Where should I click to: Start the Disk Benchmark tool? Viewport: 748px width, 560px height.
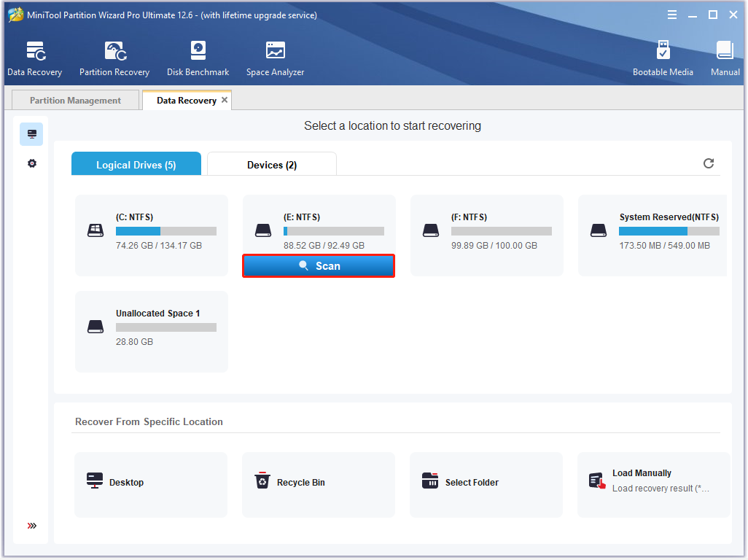(x=198, y=58)
